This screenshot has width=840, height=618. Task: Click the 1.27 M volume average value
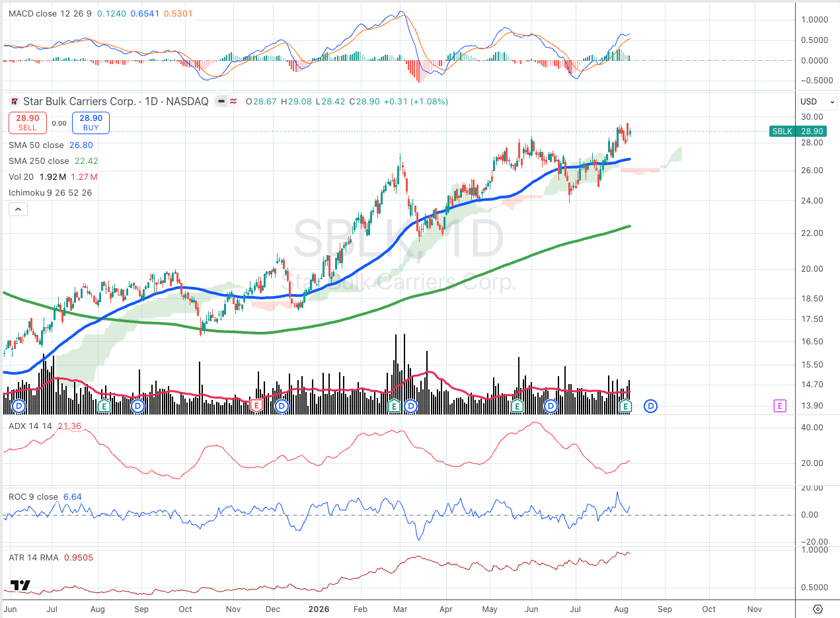tap(84, 176)
